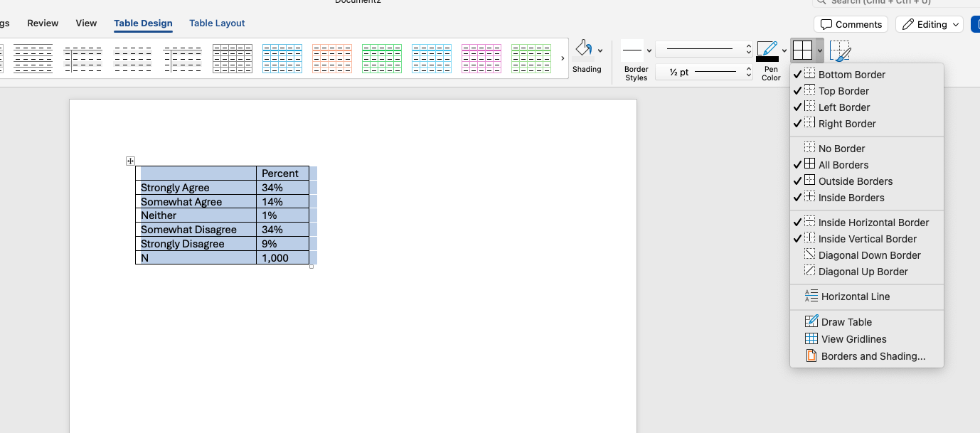The image size is (980, 433).
Task: Click the Comments button
Action: click(851, 24)
